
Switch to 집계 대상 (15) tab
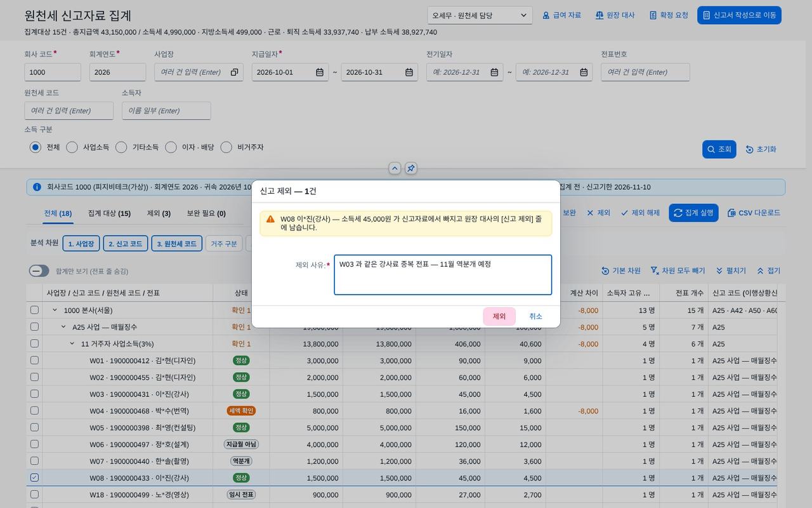tap(109, 213)
